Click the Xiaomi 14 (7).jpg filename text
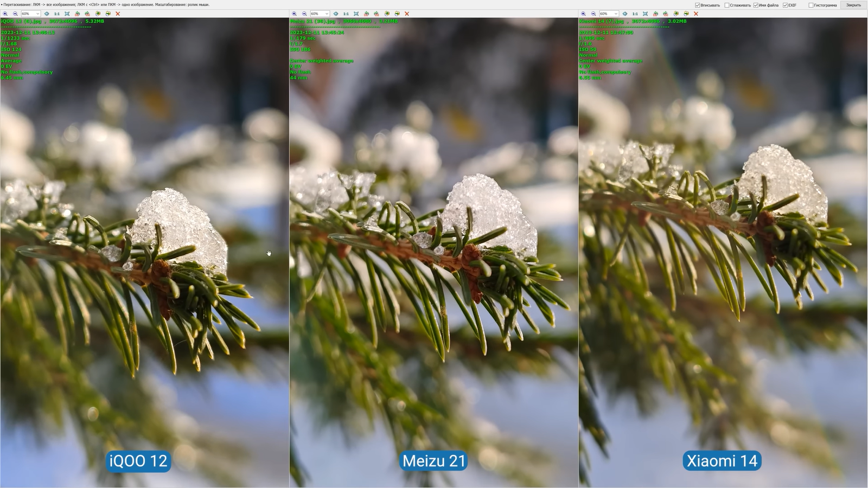This screenshot has width=868, height=488. (x=602, y=21)
